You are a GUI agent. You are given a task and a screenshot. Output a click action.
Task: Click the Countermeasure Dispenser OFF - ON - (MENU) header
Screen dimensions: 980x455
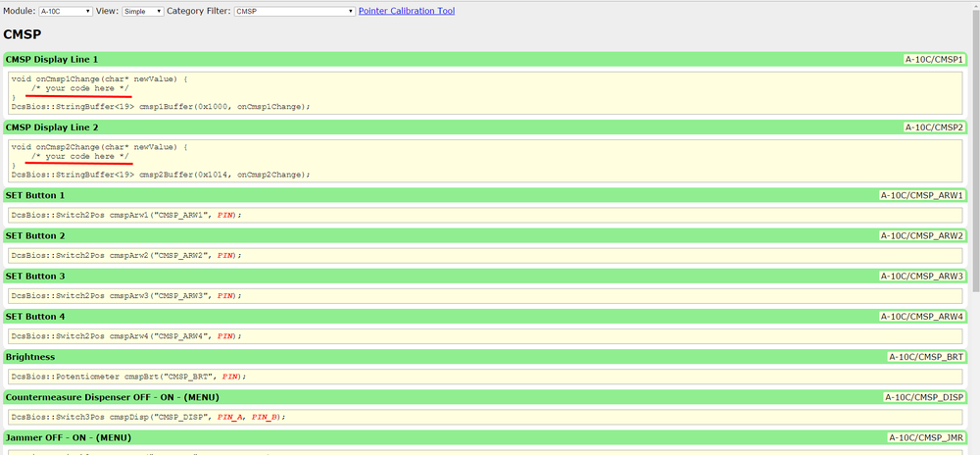point(485,397)
